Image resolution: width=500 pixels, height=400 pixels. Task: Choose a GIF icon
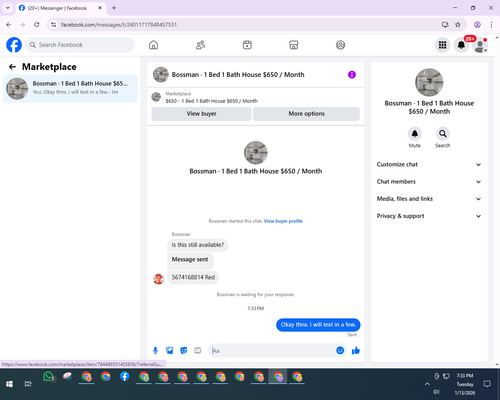pyautogui.click(x=198, y=350)
